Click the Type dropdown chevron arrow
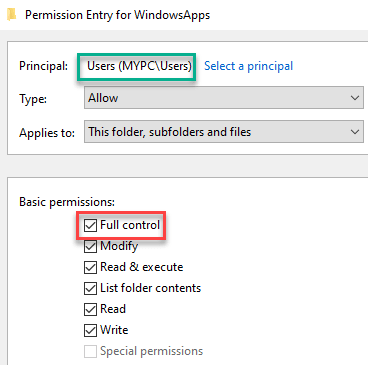368x365 pixels. pyautogui.click(x=355, y=98)
